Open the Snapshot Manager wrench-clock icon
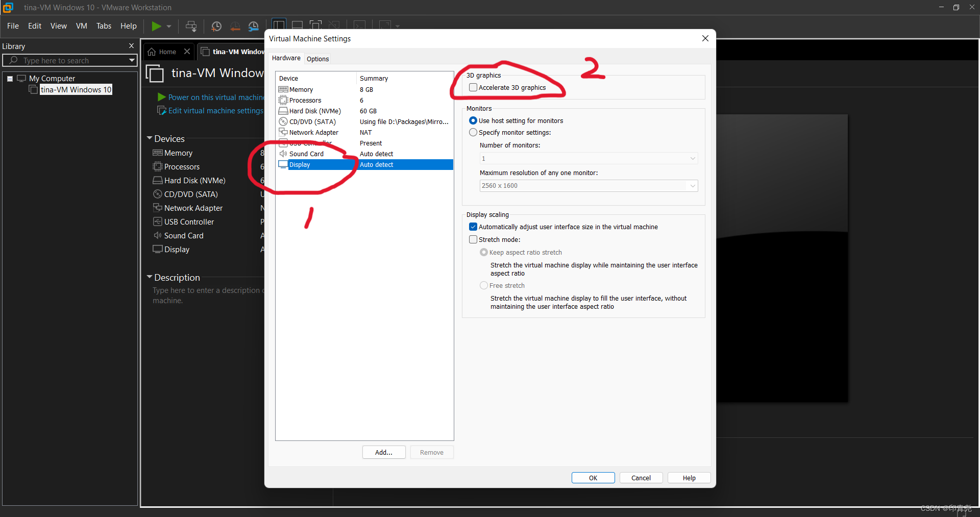 click(253, 26)
